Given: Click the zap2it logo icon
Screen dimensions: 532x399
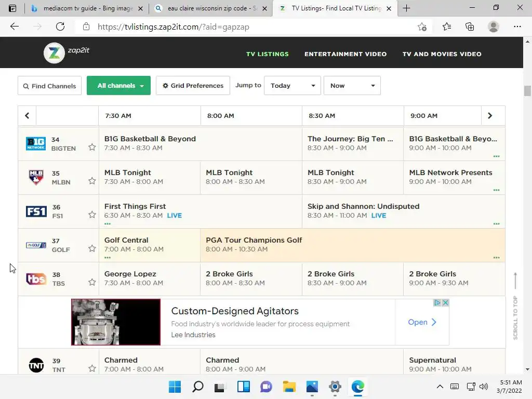Looking at the screenshot, I should [54, 53].
